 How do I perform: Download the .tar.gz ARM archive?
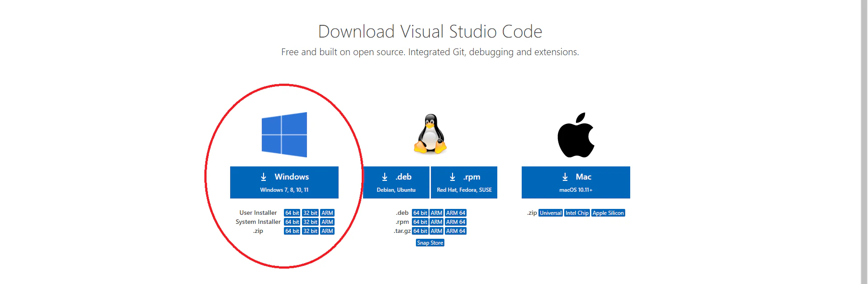point(436,231)
